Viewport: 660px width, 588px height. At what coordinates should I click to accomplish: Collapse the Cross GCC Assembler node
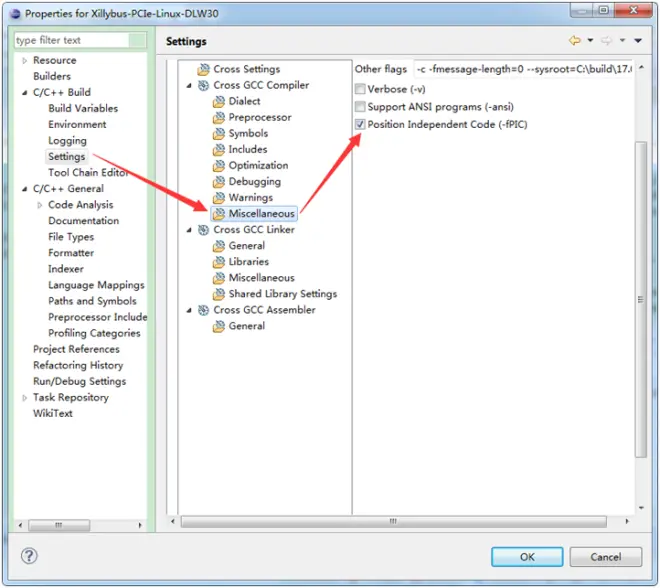pyautogui.click(x=189, y=310)
